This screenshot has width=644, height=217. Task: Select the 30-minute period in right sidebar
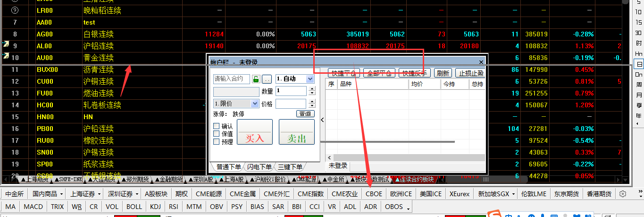click(x=639, y=34)
